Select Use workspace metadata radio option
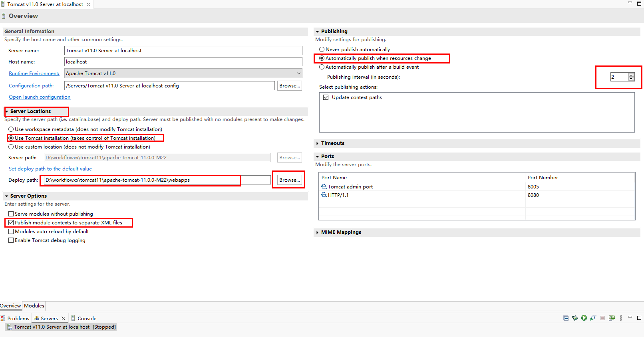This screenshot has height=337, width=644. tap(11, 129)
